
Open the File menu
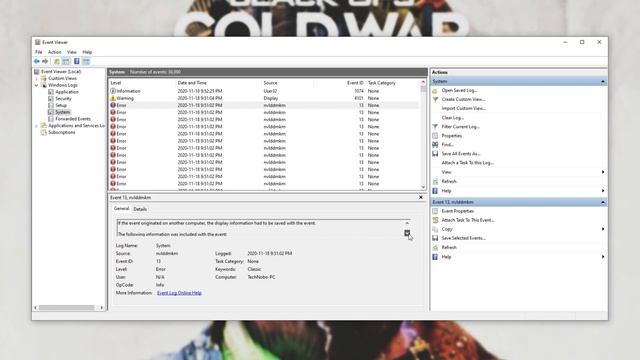click(x=38, y=52)
